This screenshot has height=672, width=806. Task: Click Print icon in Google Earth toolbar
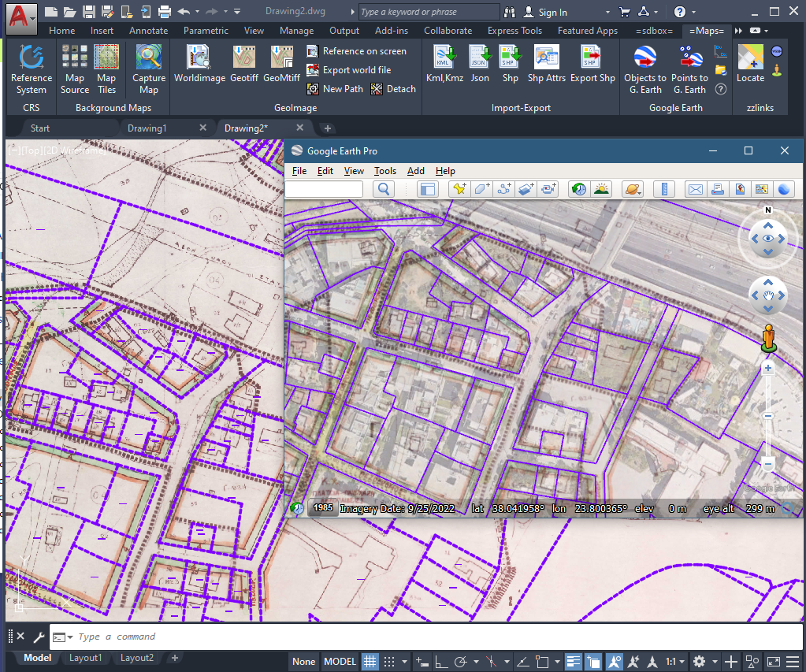click(x=718, y=189)
